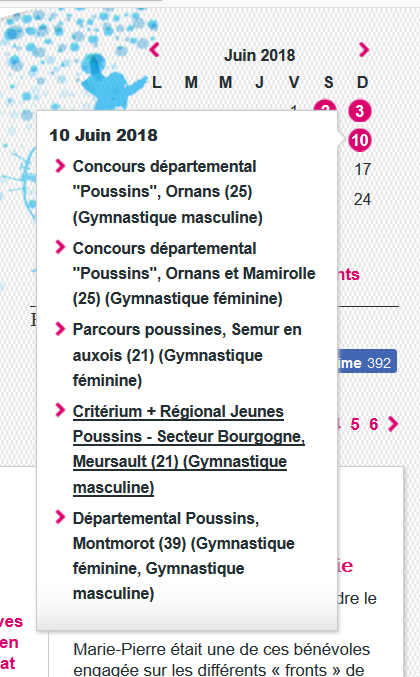Open Départemental Poussins Montmorot event
Screen dimensions: 420x677
coord(183,556)
